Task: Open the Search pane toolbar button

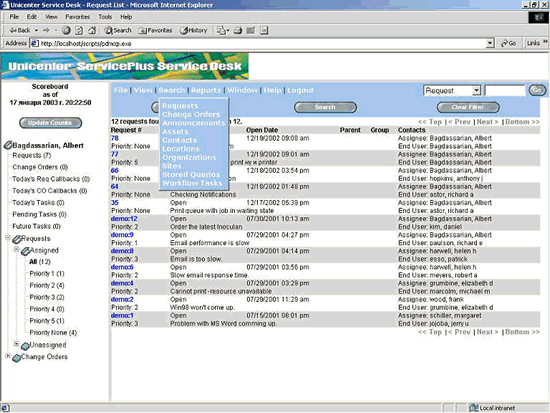Action: [118, 31]
